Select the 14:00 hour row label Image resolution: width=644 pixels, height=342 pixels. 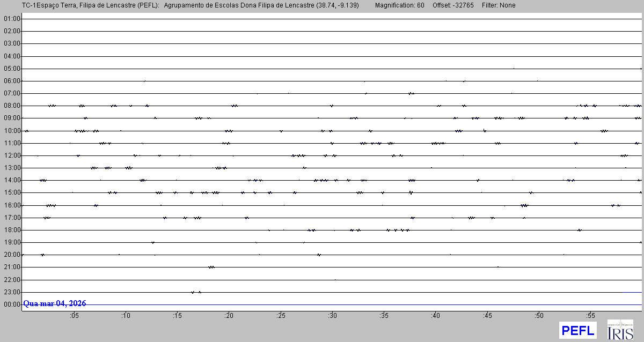click(x=12, y=180)
